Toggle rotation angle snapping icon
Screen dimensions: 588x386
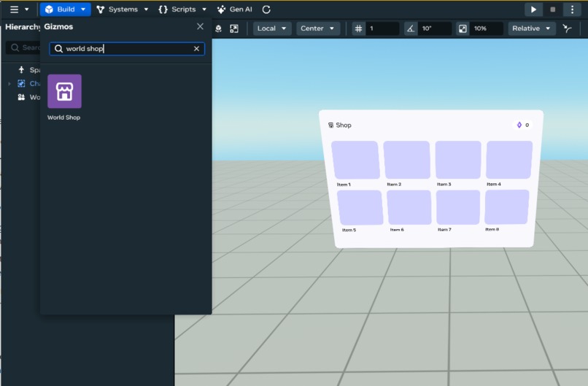pyautogui.click(x=411, y=28)
